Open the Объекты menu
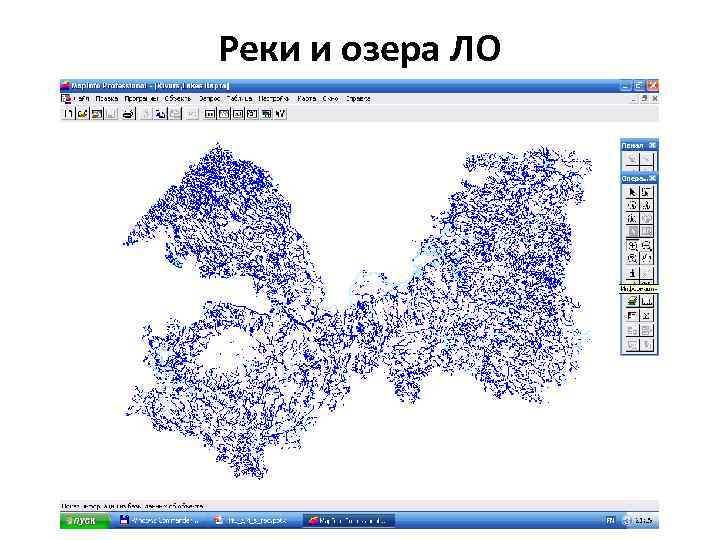The height and width of the screenshot is (540, 720). 177,99
